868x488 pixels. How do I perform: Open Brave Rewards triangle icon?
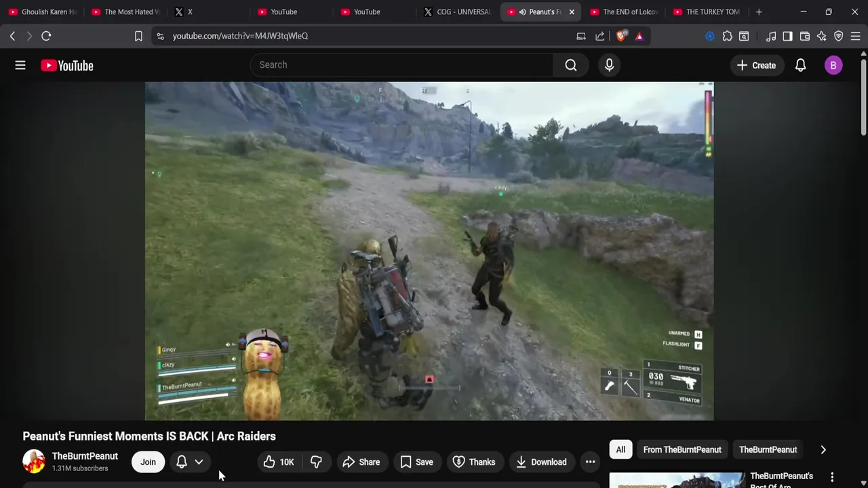point(639,36)
